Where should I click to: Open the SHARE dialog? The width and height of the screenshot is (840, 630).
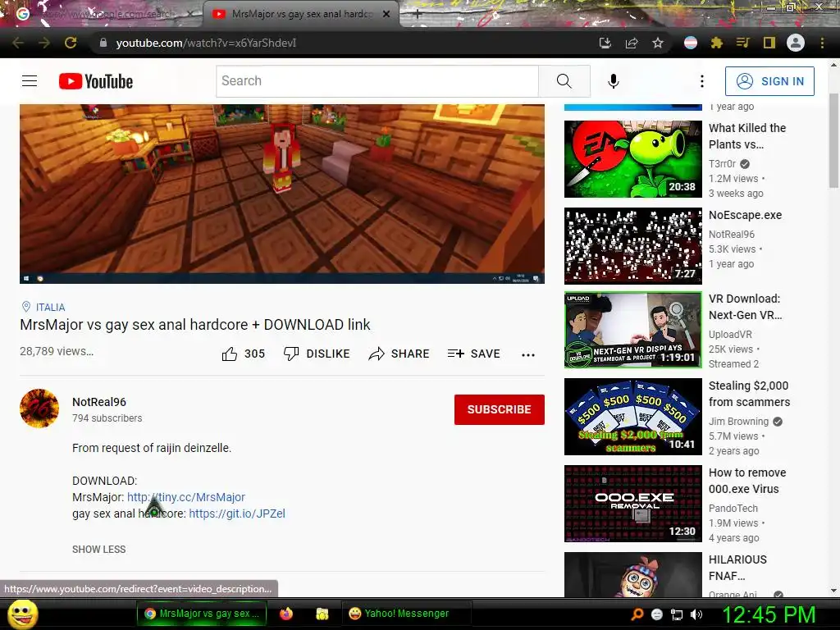[399, 354]
